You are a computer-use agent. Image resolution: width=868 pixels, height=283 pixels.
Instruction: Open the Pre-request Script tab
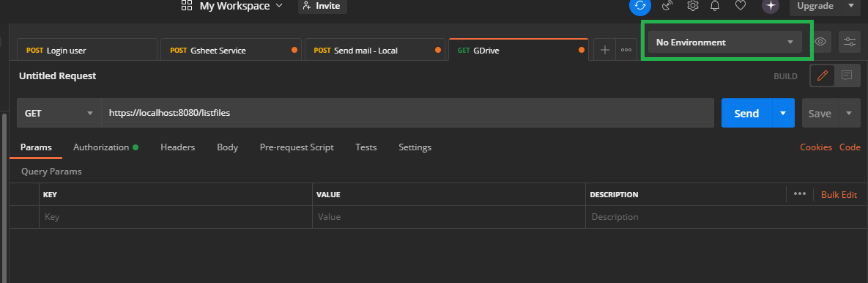coord(297,147)
